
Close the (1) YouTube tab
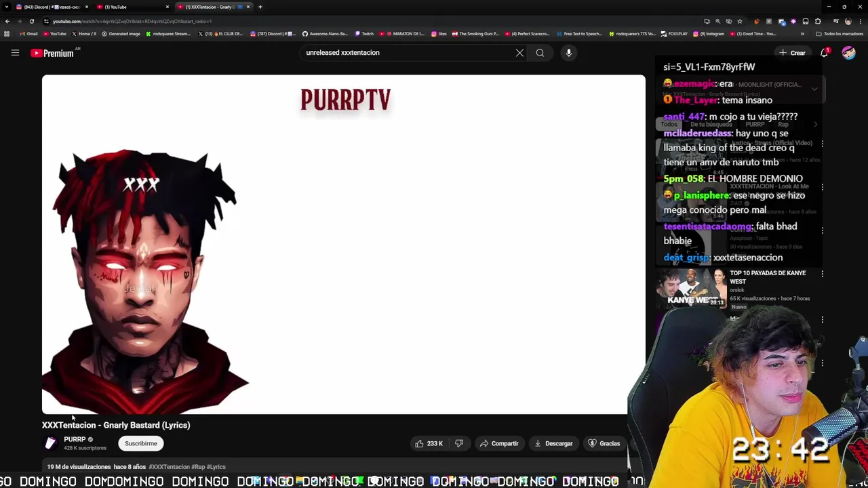pyautogui.click(x=167, y=7)
